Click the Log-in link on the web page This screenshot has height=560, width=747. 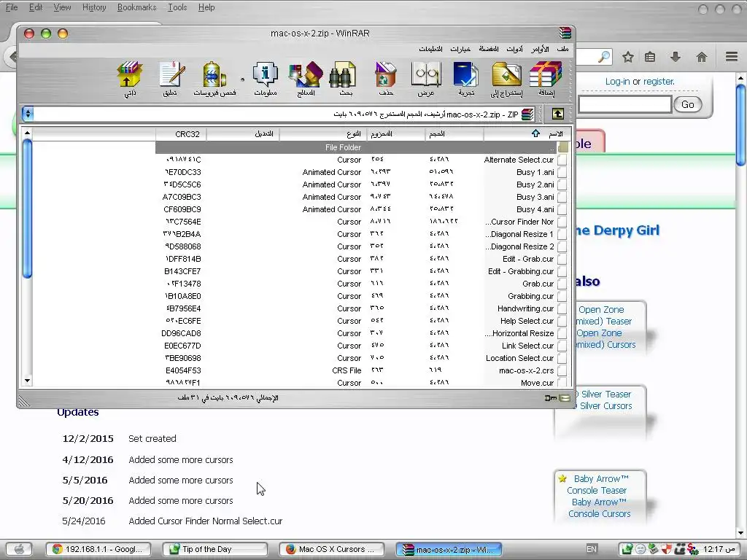point(617,82)
